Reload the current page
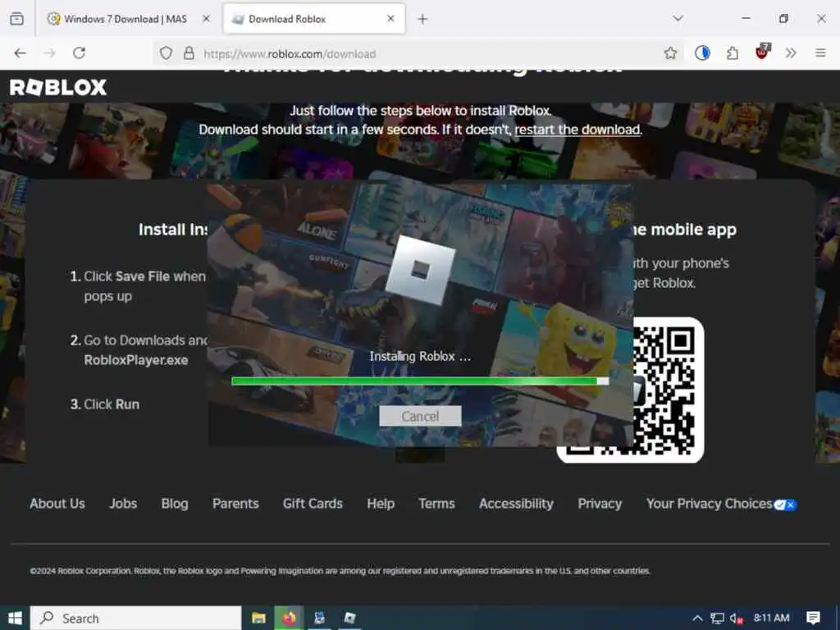 (x=80, y=53)
